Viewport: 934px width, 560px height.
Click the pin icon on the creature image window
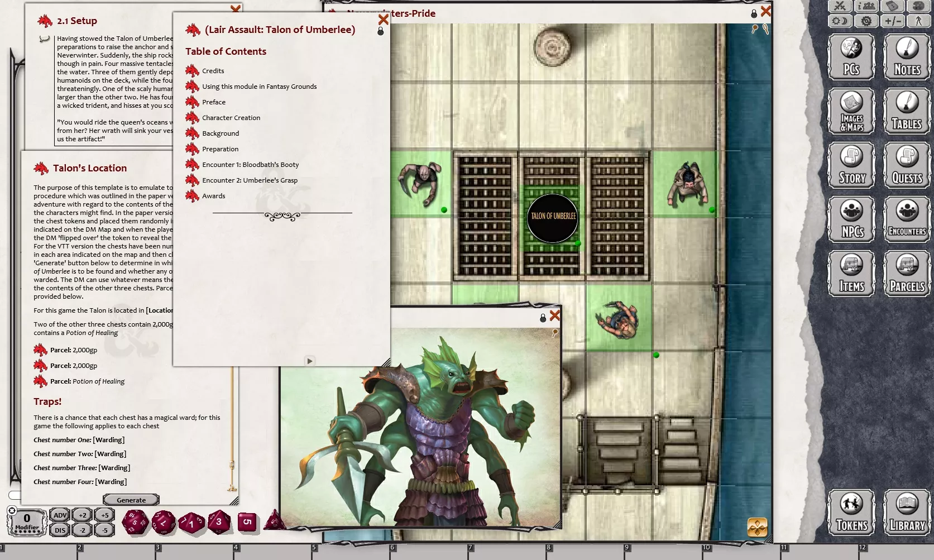pos(555,333)
